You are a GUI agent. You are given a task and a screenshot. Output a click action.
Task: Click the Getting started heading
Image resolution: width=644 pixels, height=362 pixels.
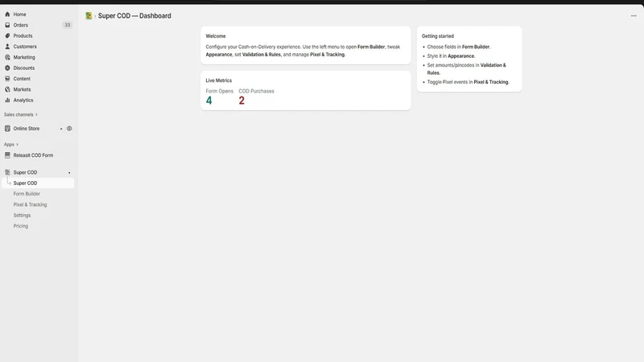point(437,36)
